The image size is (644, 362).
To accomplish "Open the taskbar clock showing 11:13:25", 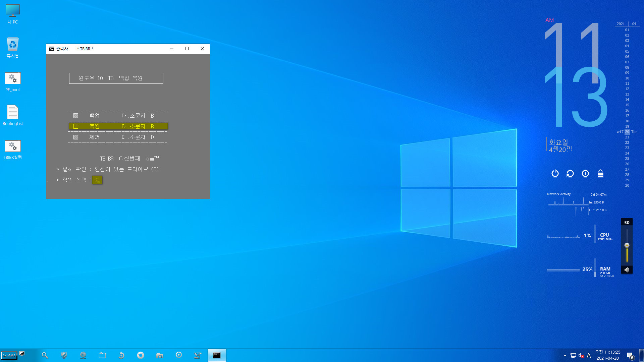I will (x=608, y=355).
